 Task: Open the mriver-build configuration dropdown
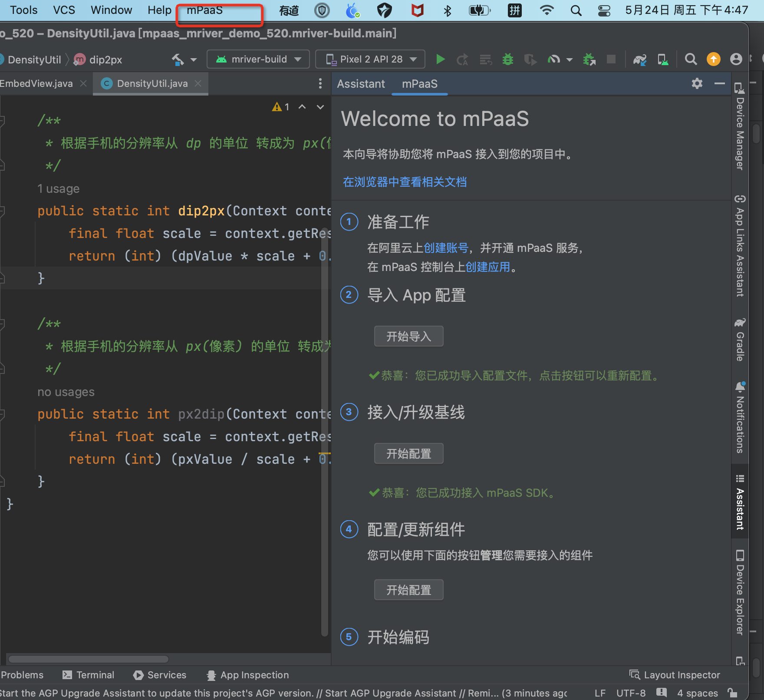(x=258, y=59)
